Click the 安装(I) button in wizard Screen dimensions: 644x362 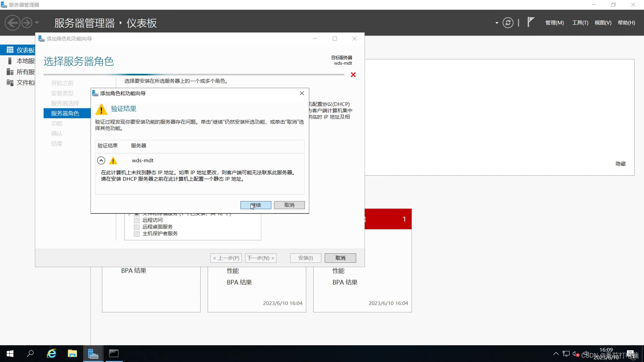coord(306,258)
